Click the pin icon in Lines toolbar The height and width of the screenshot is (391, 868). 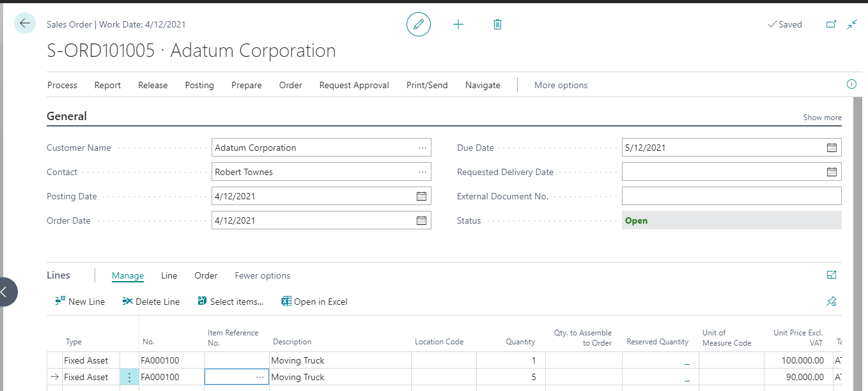click(x=832, y=302)
